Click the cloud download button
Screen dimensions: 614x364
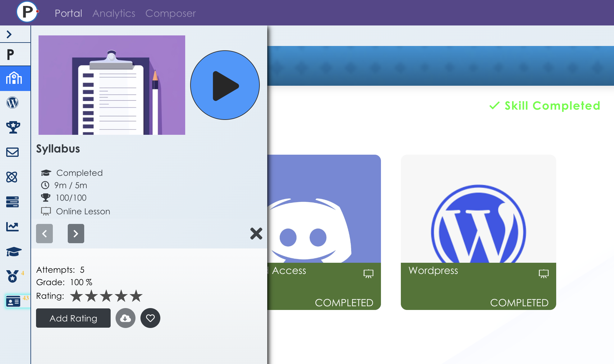click(x=126, y=318)
